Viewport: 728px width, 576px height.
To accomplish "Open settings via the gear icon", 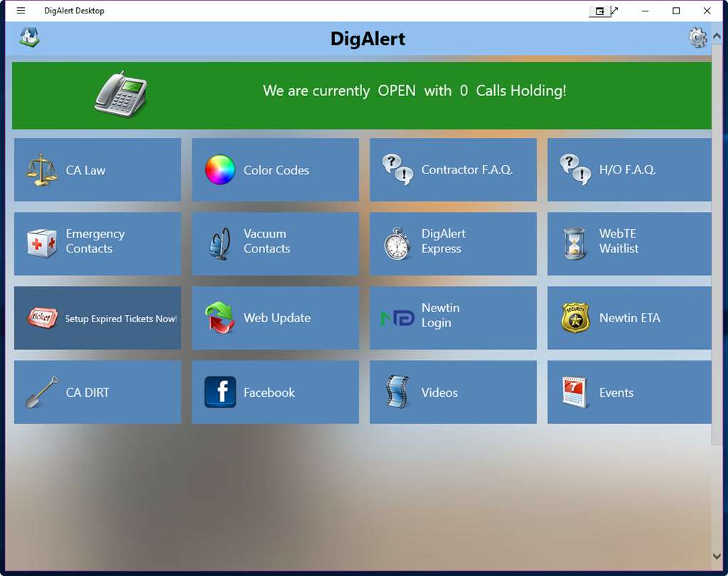I will tap(697, 38).
